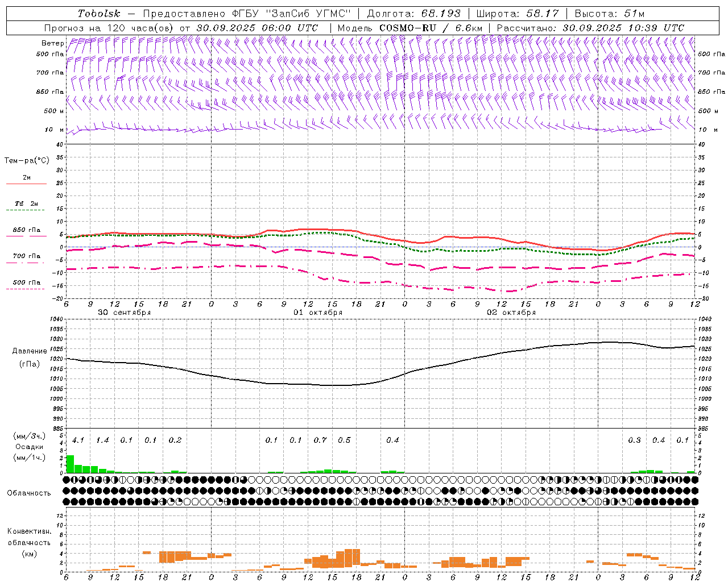Click the "(мм/1ч.)" units label
728x582 pixels.
click(x=29, y=458)
